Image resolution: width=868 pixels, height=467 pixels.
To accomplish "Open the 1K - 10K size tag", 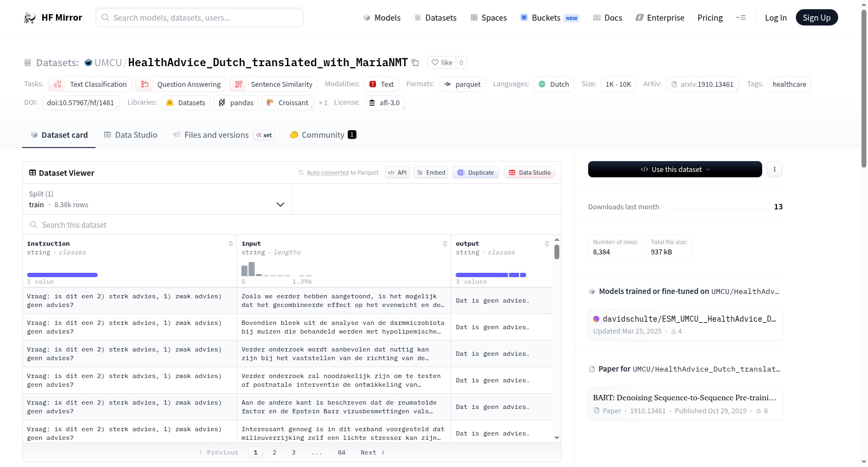I will [618, 84].
